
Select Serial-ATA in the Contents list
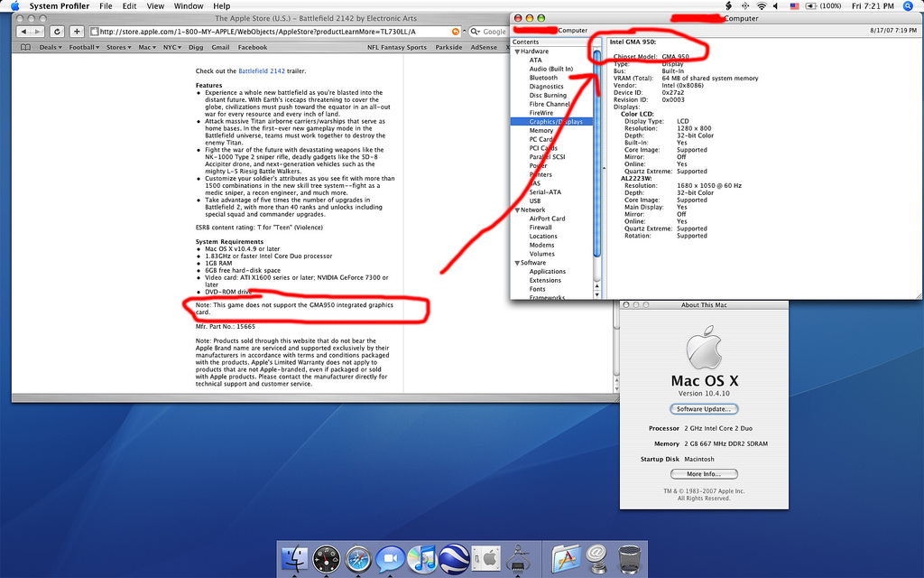tap(545, 191)
